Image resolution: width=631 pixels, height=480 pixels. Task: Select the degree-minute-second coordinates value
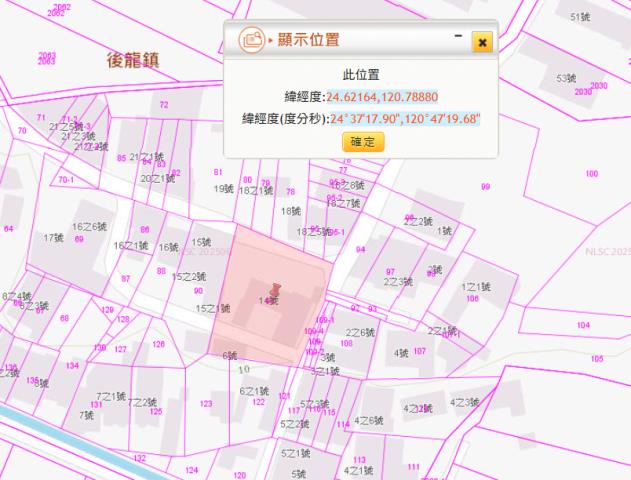tap(405, 119)
